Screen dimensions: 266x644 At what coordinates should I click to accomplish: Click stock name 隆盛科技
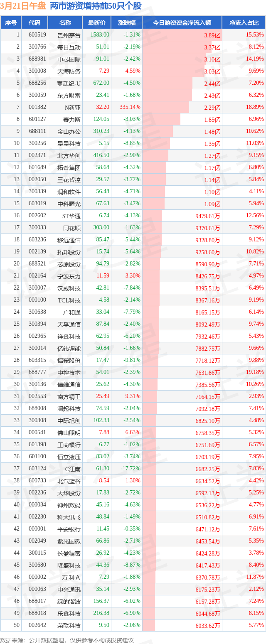click(x=69, y=565)
